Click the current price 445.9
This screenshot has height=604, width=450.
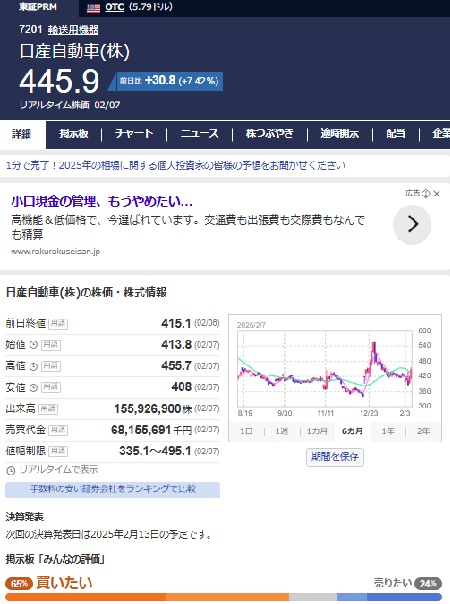tap(59, 81)
